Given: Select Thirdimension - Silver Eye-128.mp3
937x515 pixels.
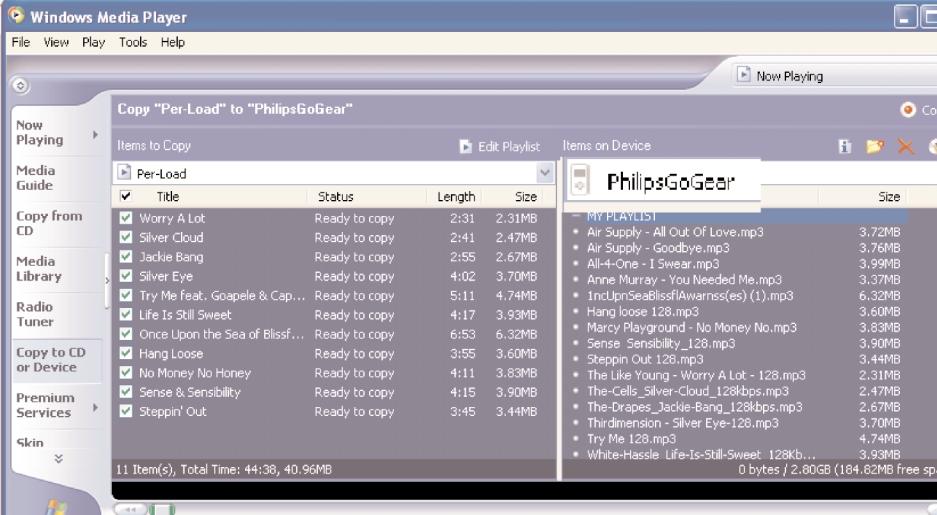Looking at the screenshot, I should [x=683, y=423].
